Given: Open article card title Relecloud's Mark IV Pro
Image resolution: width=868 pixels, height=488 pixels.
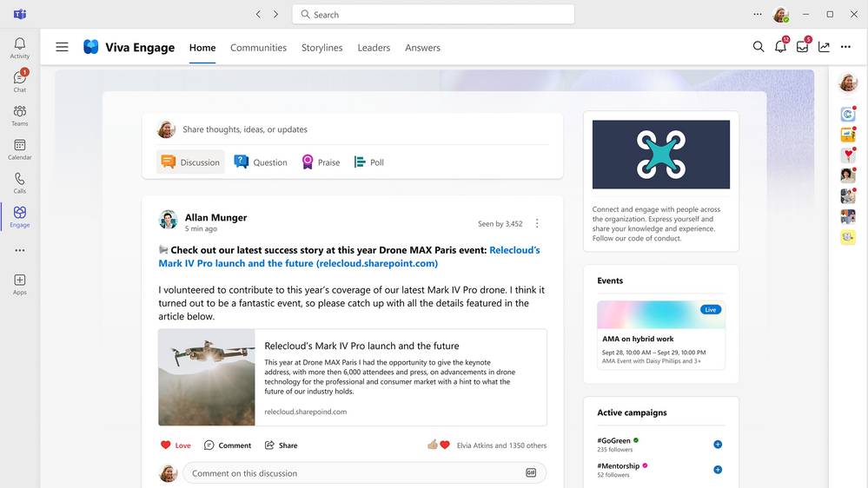Looking at the screenshot, I should pyautogui.click(x=361, y=346).
